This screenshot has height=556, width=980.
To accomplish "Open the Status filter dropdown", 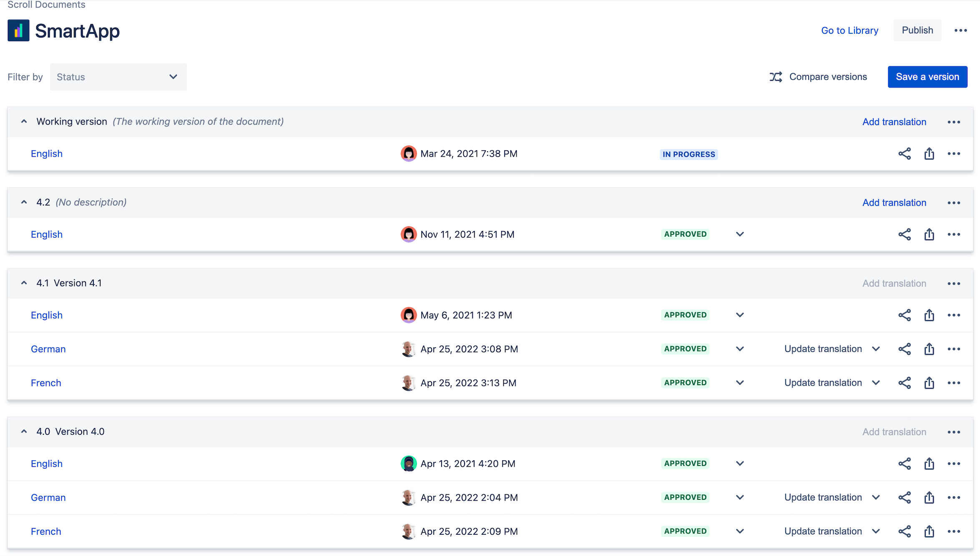I will coord(118,77).
